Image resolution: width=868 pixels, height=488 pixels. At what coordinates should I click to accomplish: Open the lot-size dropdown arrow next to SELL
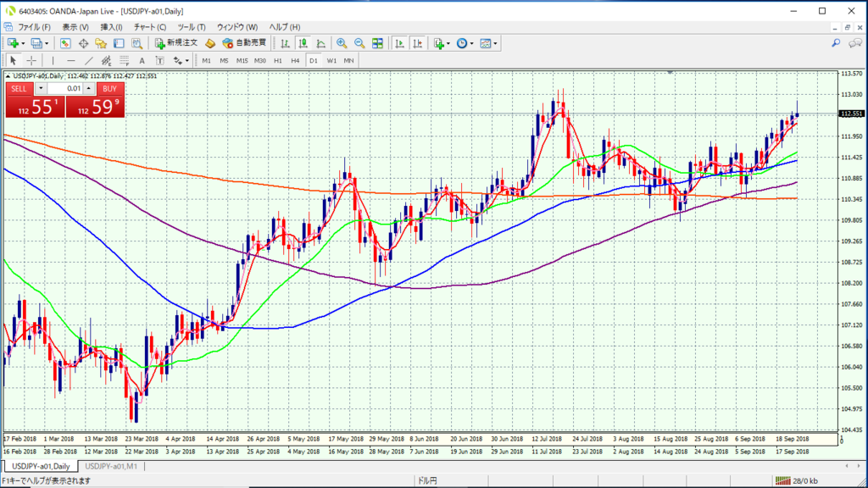[x=41, y=88]
